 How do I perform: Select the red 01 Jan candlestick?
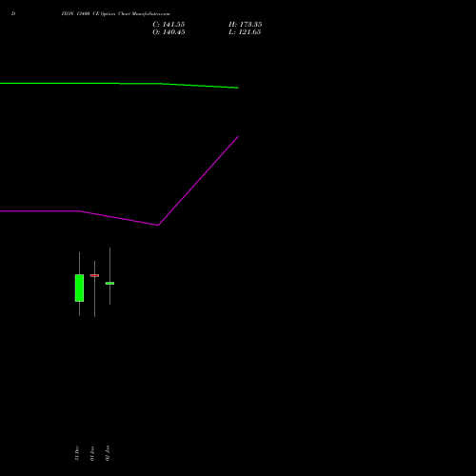pyautogui.click(x=94, y=275)
